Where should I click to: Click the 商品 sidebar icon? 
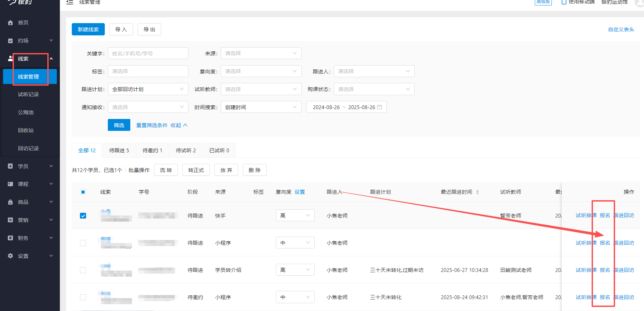coord(10,202)
